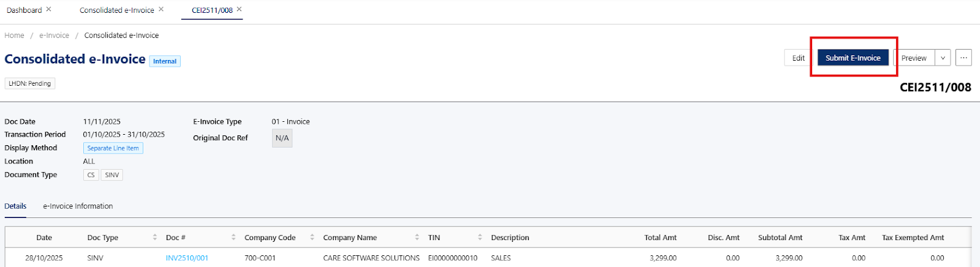Select the Details tab
980x267 pixels.
click(15, 206)
